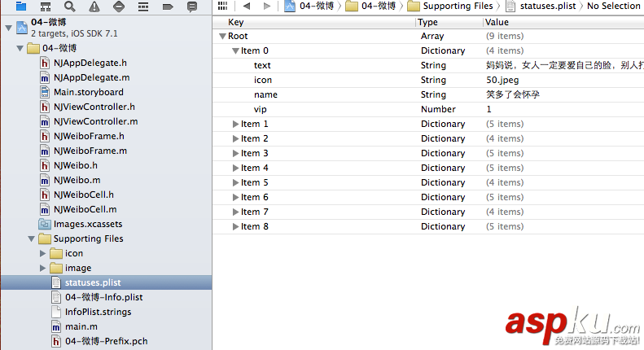Expand Item 1 dictionary
This screenshot has width=644, height=350.
coord(235,124)
